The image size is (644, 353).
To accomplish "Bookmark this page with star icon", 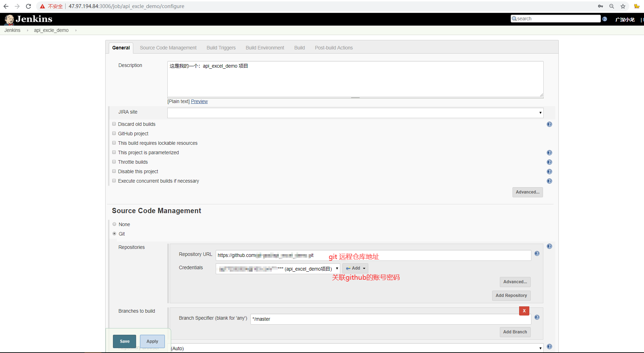I will click(x=623, y=6).
